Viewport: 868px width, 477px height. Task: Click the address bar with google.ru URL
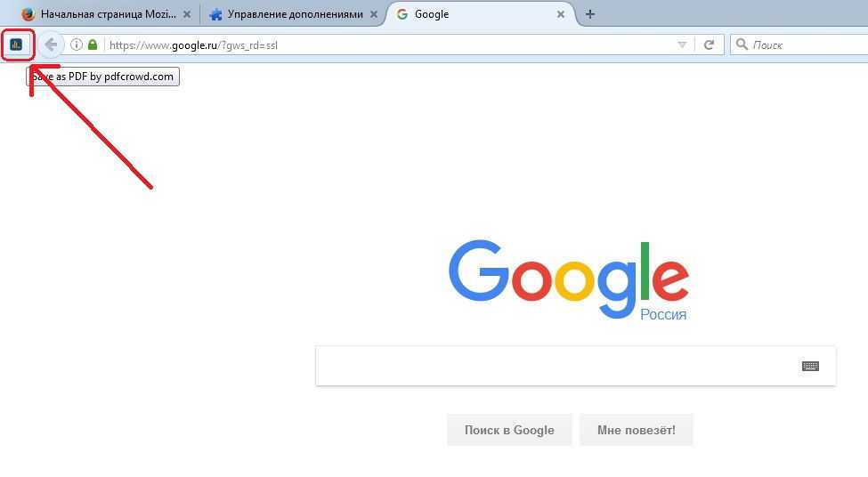click(387, 44)
